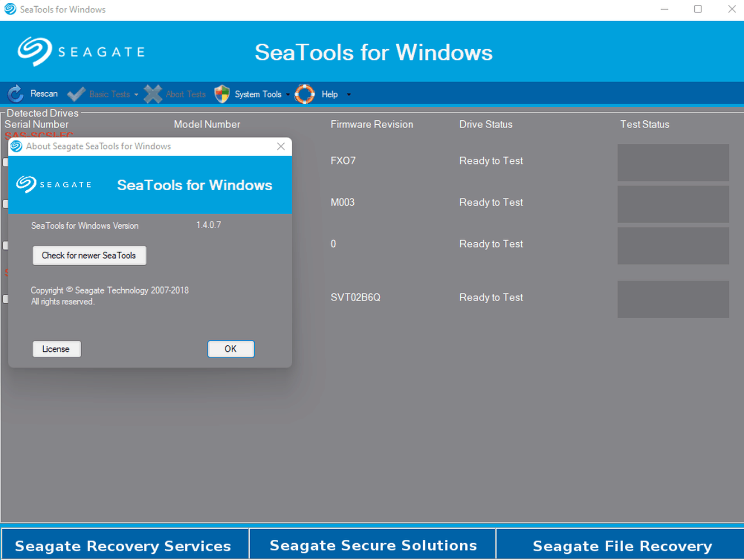Image resolution: width=744 pixels, height=560 pixels.
Task: Click the test status bar for the M003 drive
Action: tap(673, 204)
